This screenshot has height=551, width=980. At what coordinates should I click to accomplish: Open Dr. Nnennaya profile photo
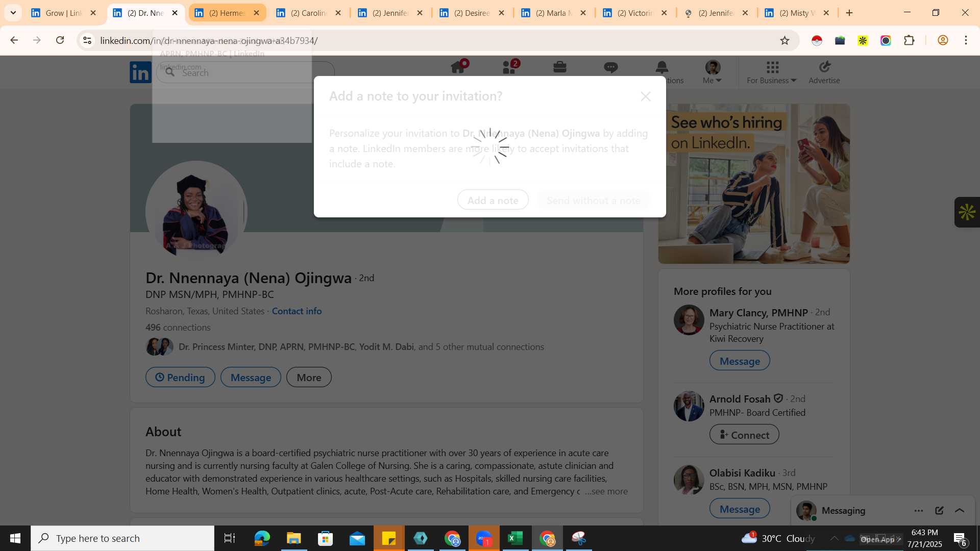click(197, 212)
